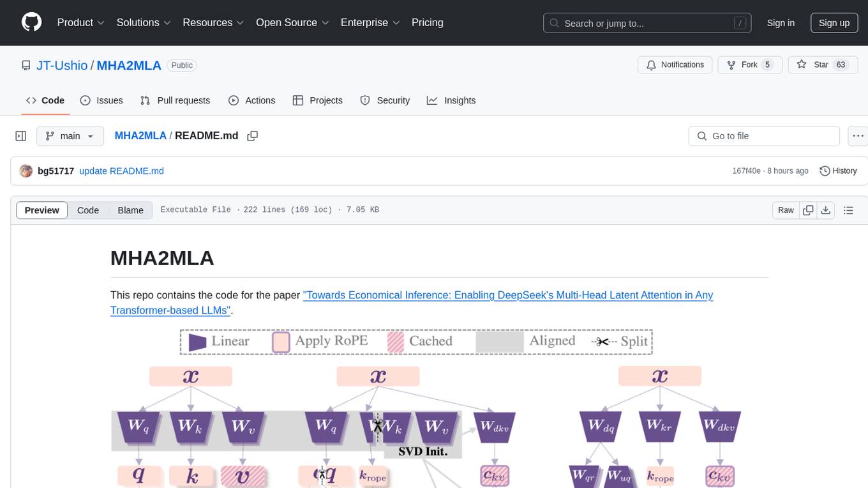Click the Sign up button

pyautogui.click(x=834, y=23)
